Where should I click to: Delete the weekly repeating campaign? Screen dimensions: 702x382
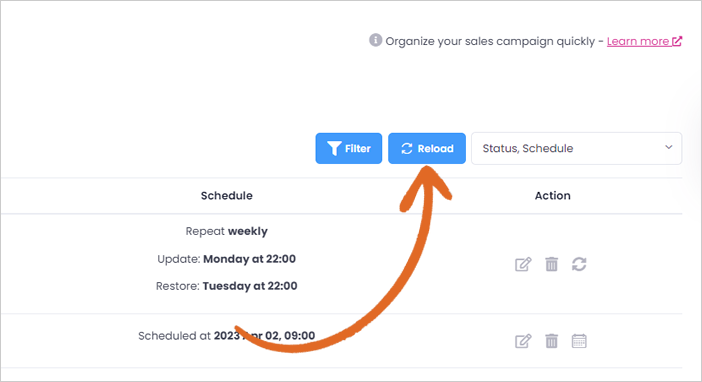[x=552, y=264]
